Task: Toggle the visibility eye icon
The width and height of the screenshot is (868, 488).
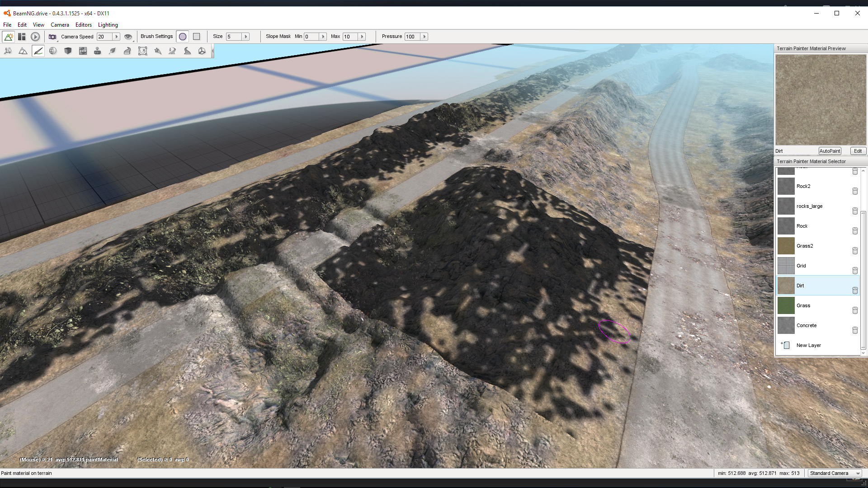Action: coord(128,37)
